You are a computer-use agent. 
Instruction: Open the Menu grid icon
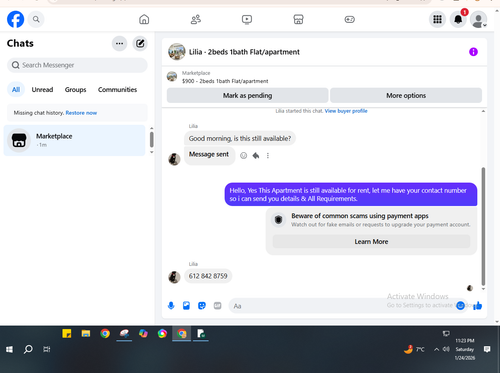point(437,19)
